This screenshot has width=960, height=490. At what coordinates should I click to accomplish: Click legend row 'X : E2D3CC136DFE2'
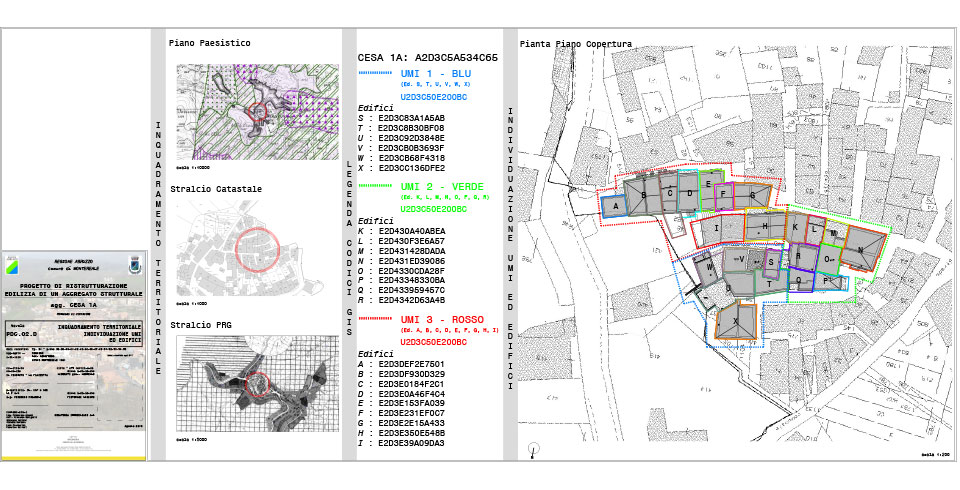(x=402, y=168)
